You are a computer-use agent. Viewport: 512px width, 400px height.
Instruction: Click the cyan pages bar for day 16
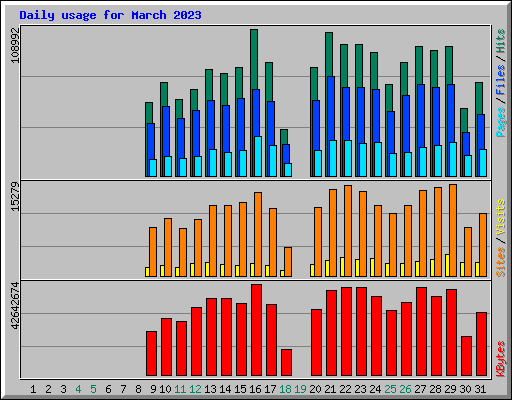tap(258, 156)
